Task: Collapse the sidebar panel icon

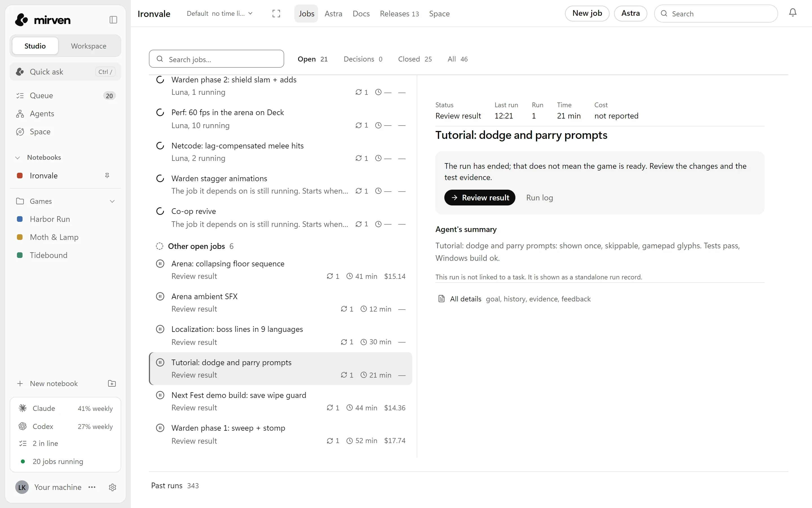Action: [x=113, y=20]
